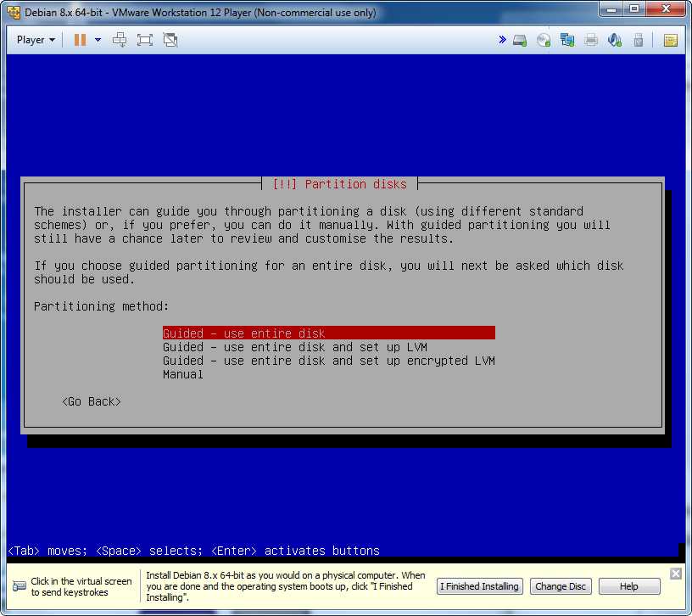Open the network adapter device icon
Screen dimensions: 692x616
567,40
